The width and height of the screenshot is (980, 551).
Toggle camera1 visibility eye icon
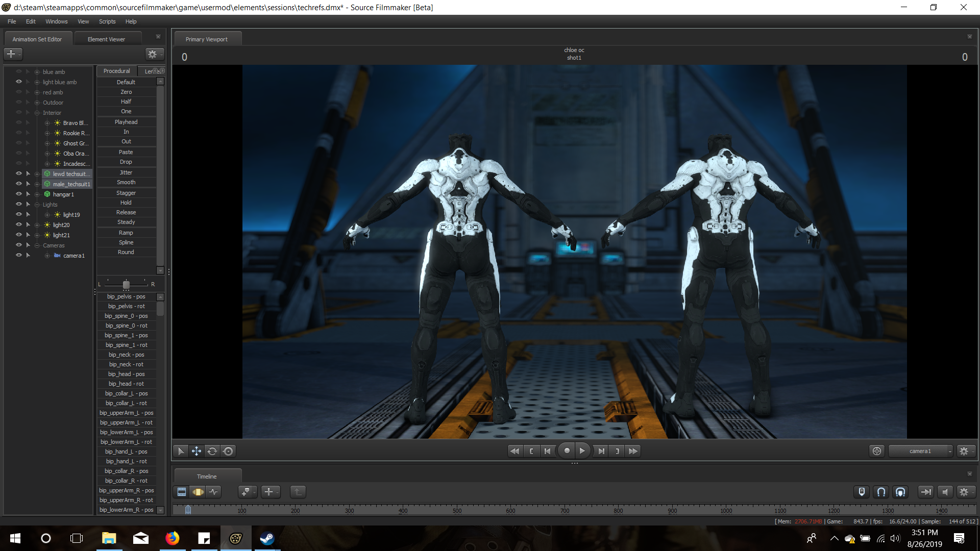19,255
